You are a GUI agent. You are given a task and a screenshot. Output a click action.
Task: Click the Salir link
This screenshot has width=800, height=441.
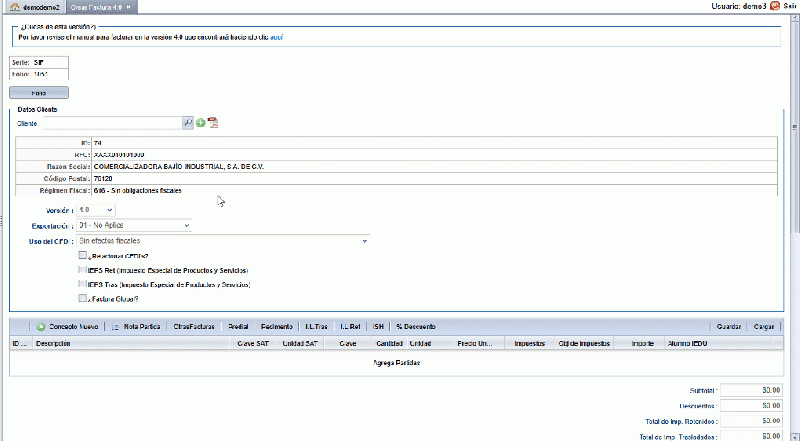click(790, 6)
